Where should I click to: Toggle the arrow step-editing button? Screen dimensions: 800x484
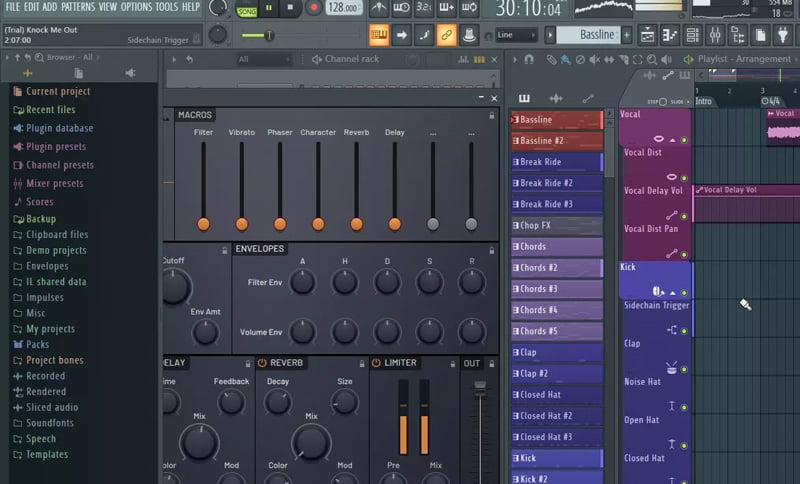pyautogui.click(x=402, y=35)
